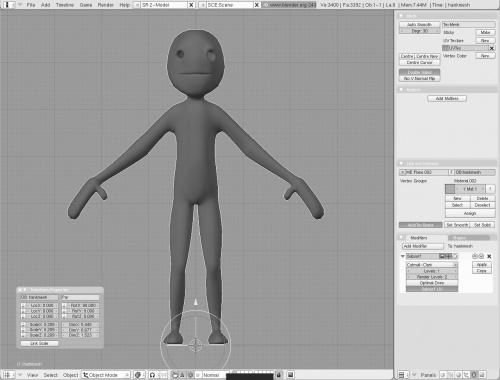Click the pivot point selector icon
This screenshot has height=380, width=500.
click(154, 375)
